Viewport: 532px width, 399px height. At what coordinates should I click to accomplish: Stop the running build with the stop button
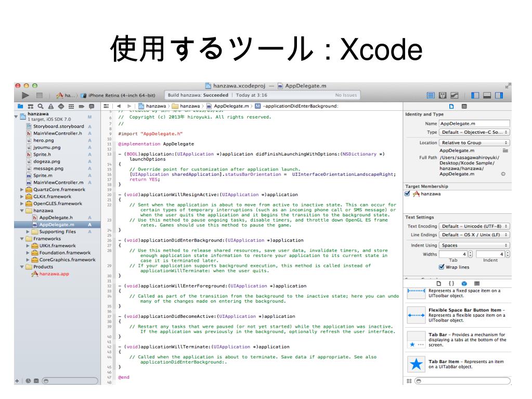(x=40, y=95)
